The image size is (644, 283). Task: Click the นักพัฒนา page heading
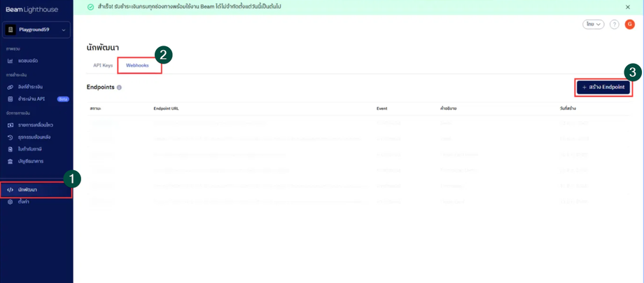coord(103,48)
